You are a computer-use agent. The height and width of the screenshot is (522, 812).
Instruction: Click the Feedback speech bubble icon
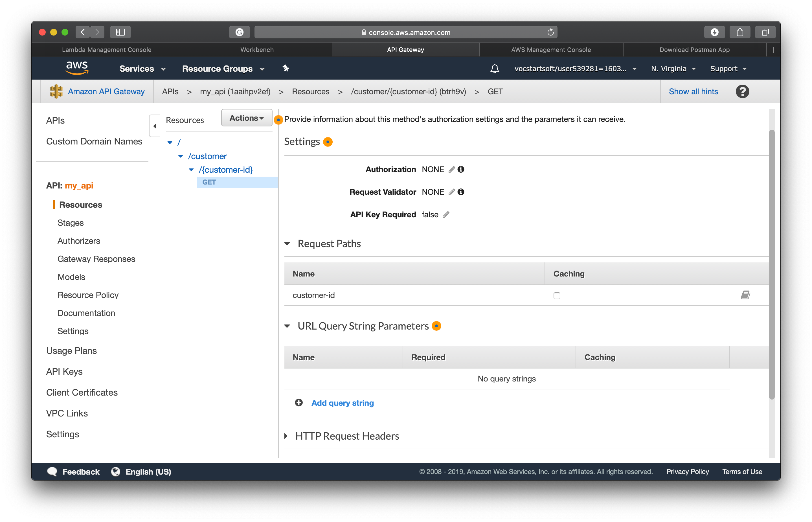click(52, 471)
